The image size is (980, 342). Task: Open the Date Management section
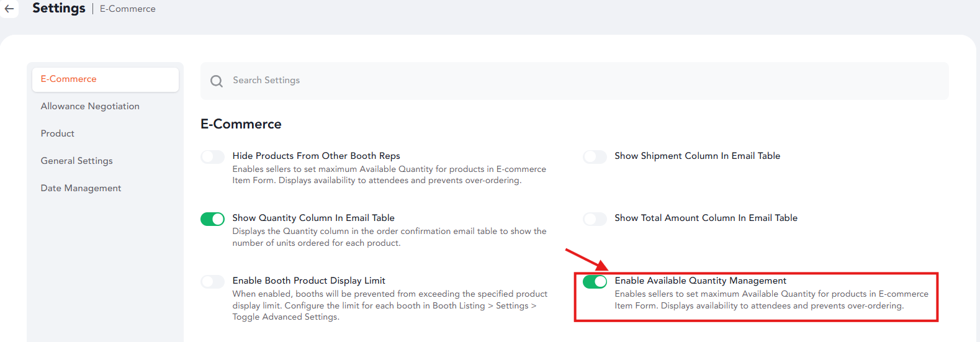(x=81, y=188)
